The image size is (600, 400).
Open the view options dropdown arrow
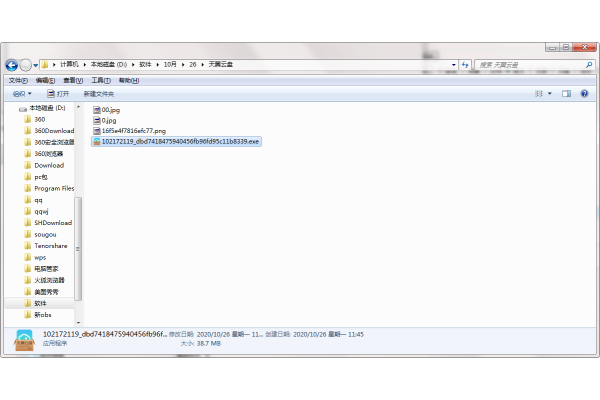(x=550, y=94)
